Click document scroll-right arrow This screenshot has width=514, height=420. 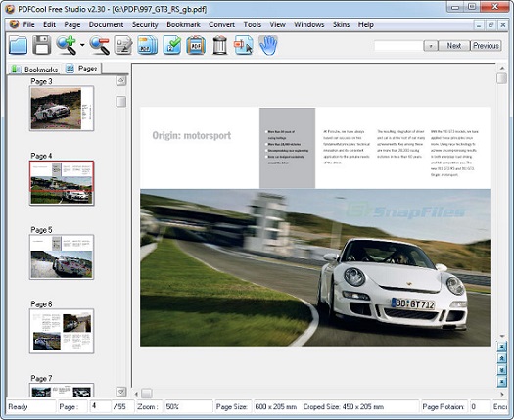(x=502, y=394)
